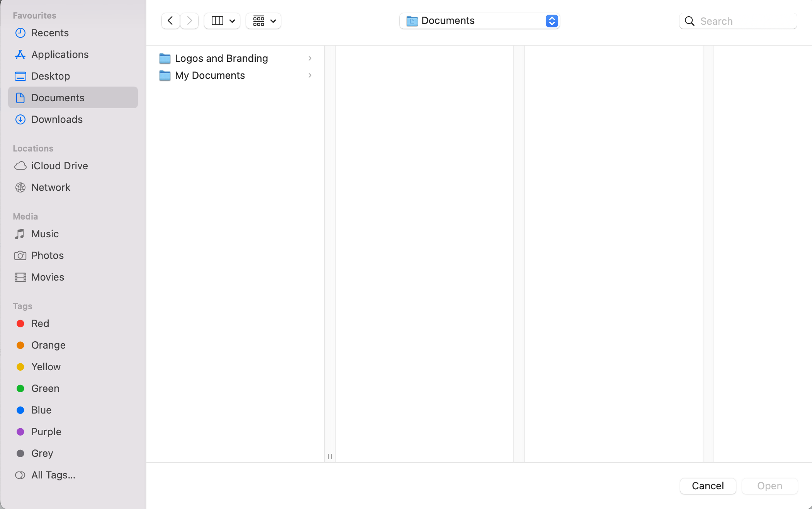The height and width of the screenshot is (509, 812).
Task: Switch to Desktop in the sidebar
Action: coord(51,76)
